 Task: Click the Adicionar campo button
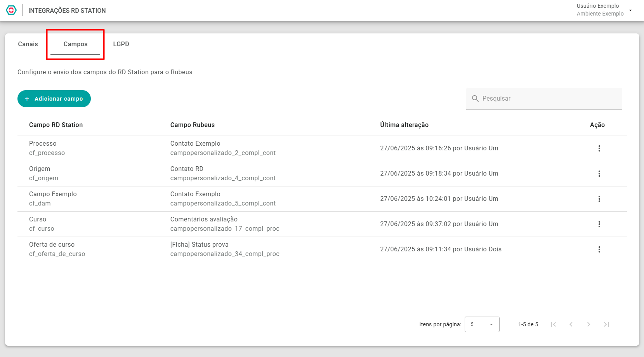[x=54, y=99]
